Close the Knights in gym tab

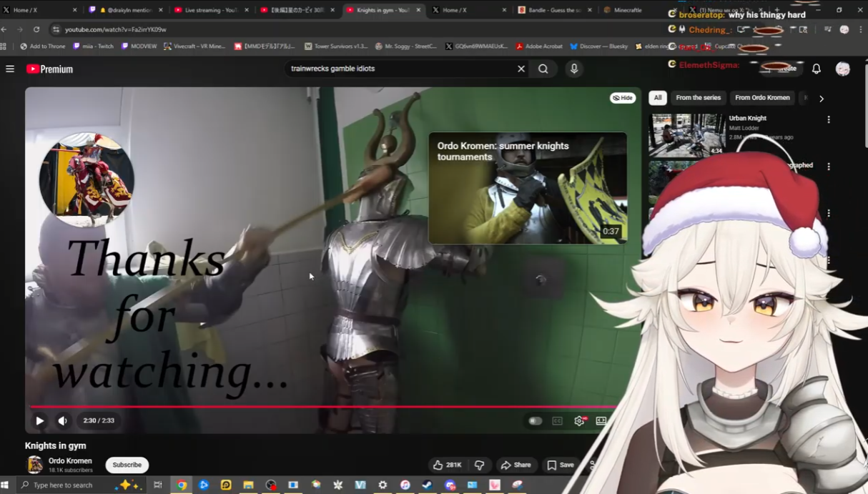[418, 10]
